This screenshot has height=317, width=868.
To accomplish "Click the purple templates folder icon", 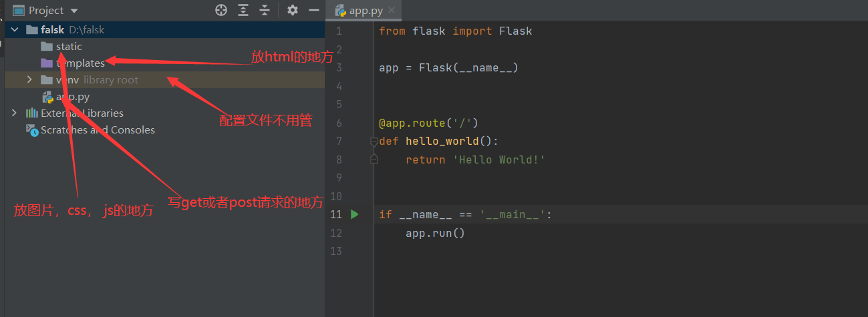I will 47,63.
